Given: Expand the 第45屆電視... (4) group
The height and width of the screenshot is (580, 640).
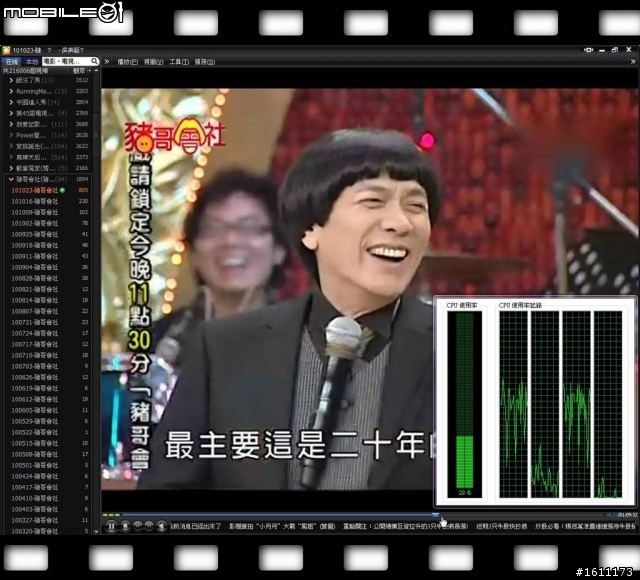Looking at the screenshot, I should point(11,113).
